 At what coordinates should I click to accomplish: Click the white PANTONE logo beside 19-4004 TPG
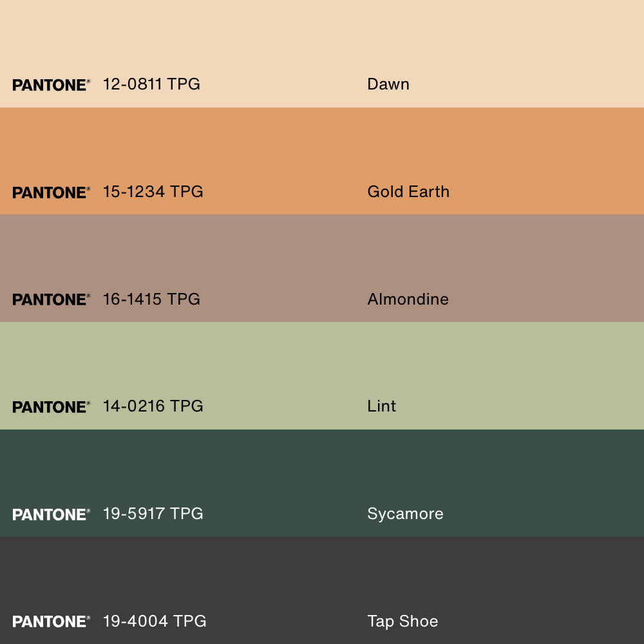51,621
